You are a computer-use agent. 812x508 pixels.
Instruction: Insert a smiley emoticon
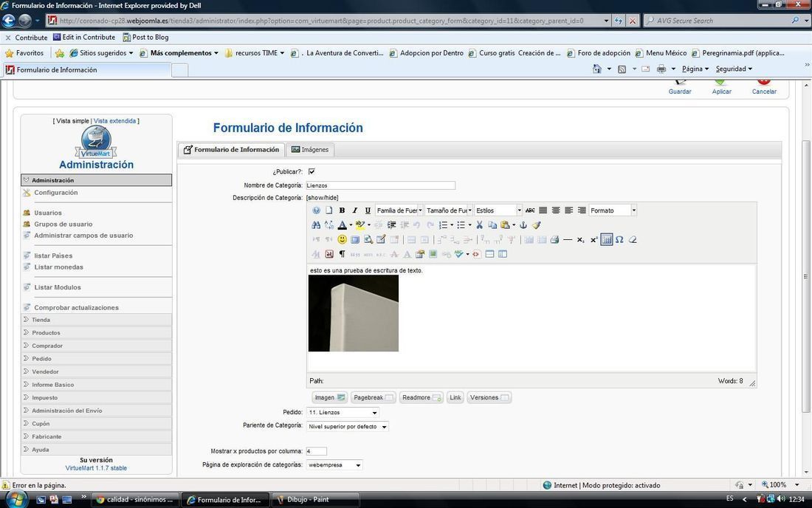(x=342, y=239)
